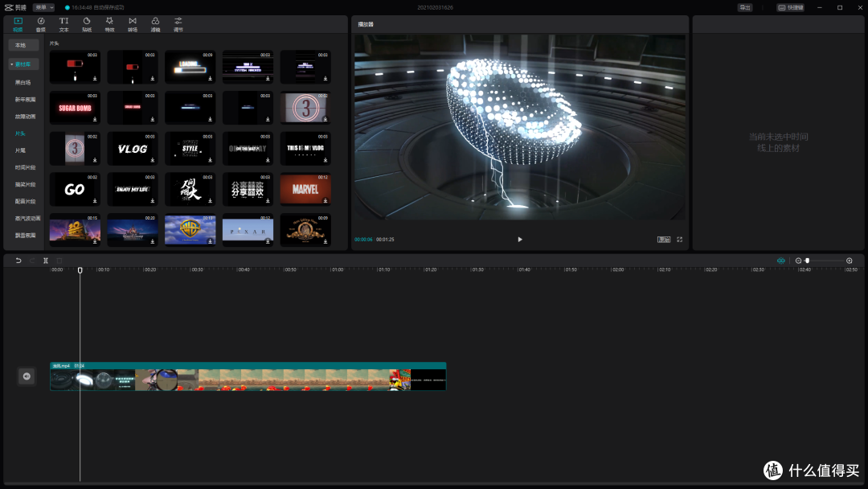Image resolution: width=868 pixels, height=489 pixels.
Task: Open the menu dropdown next to app logo
Action: [x=44, y=7]
